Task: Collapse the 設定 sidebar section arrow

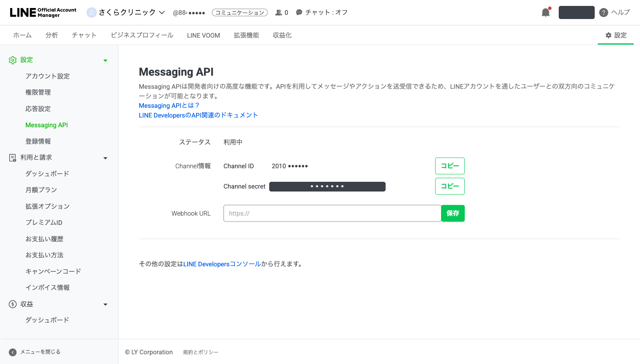Action: point(105,60)
